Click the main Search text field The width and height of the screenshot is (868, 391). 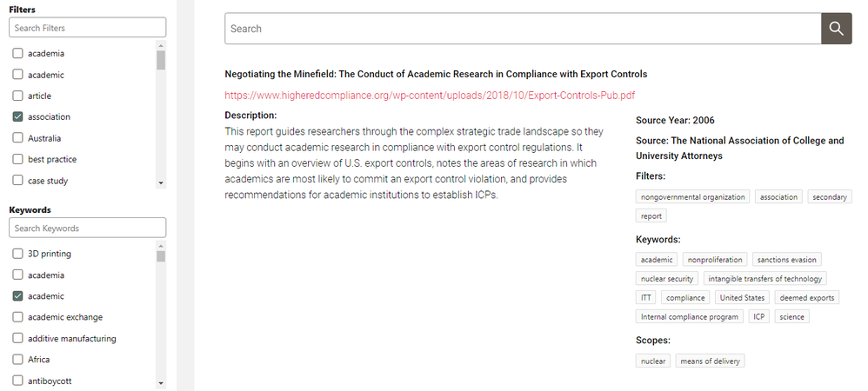coord(522,29)
